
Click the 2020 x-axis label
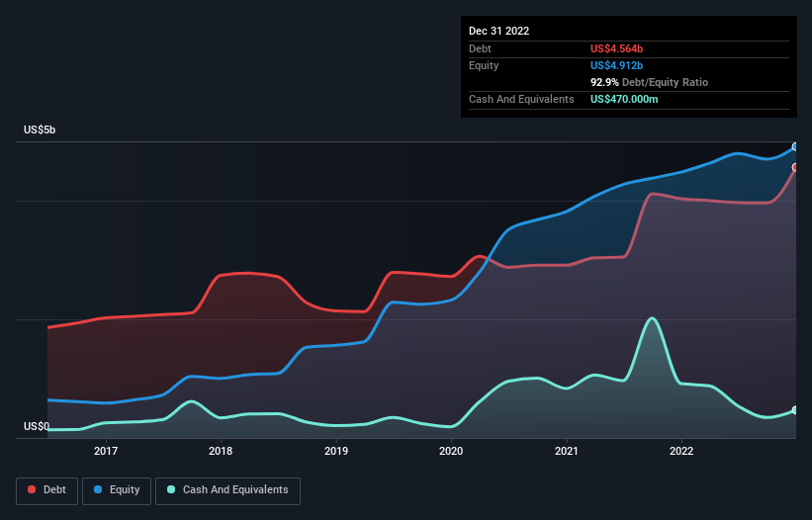(451, 452)
